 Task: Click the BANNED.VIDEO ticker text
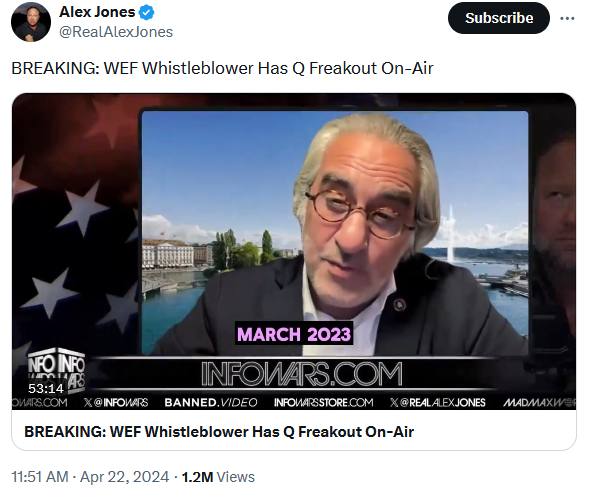[x=211, y=403]
